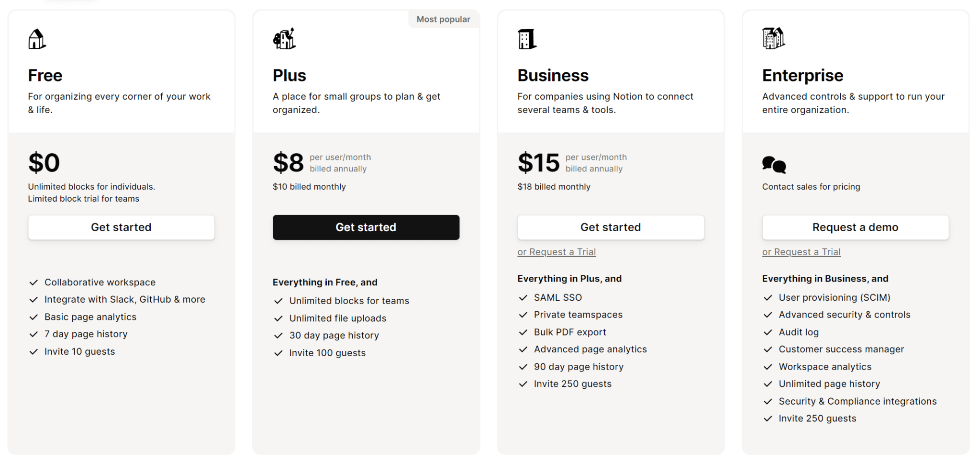Screen dimensions: 980x463
Task: Click the Free plan house icon
Action: [x=37, y=39]
